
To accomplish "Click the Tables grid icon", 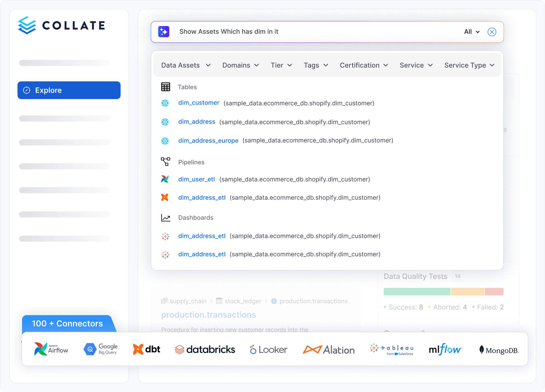I will tap(165, 87).
